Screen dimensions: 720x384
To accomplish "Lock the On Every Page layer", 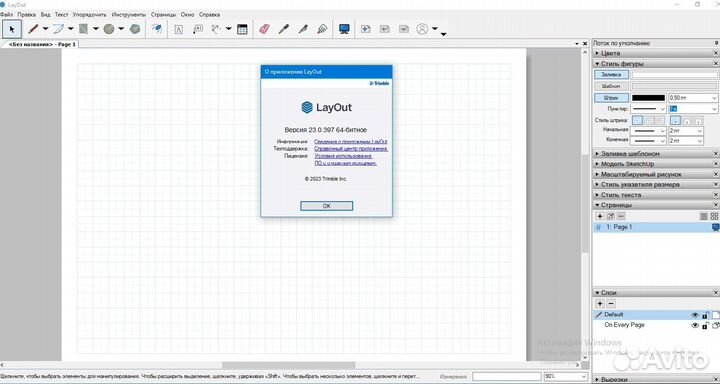I will (x=705, y=326).
